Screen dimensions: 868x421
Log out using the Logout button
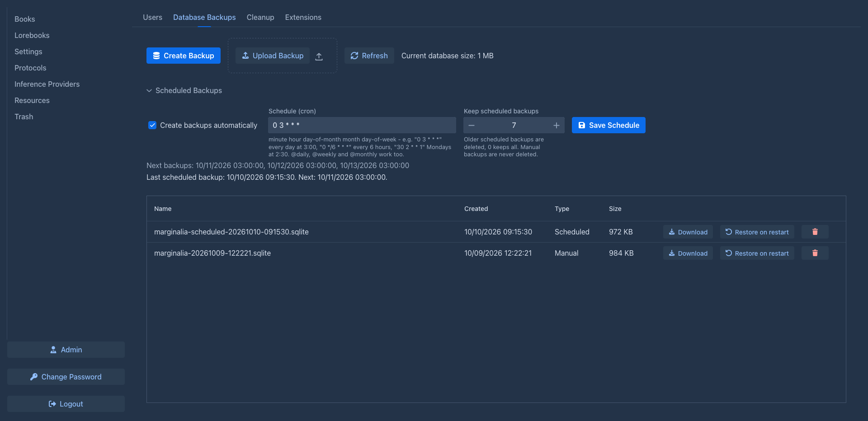point(66,404)
